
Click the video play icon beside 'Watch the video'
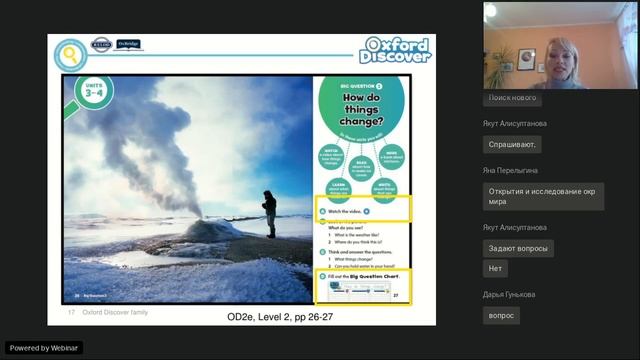367,211
